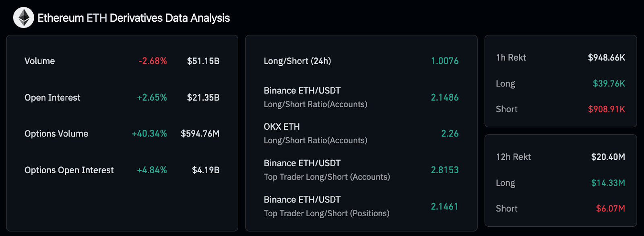Select the Volume row label
Image resolution: width=644 pixels, height=236 pixels.
pos(39,61)
